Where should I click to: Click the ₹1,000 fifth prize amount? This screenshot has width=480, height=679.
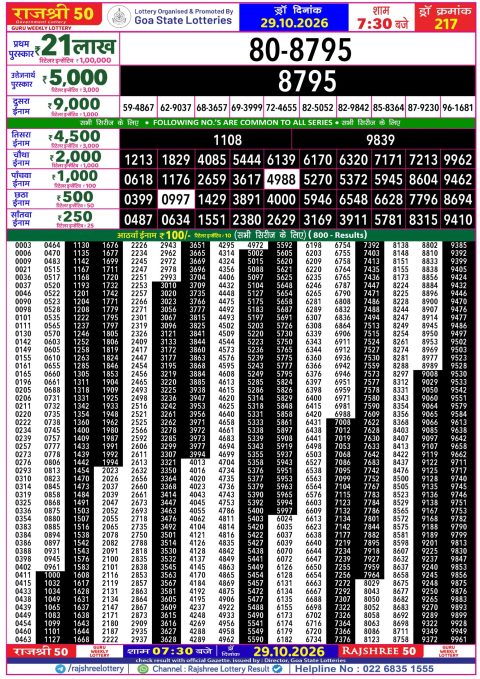pyautogui.click(x=77, y=176)
